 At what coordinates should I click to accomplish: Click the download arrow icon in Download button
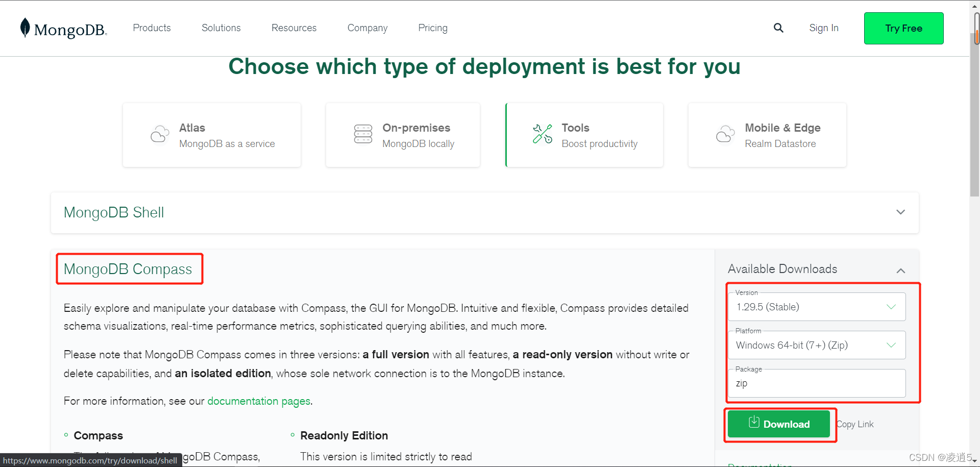coord(754,422)
